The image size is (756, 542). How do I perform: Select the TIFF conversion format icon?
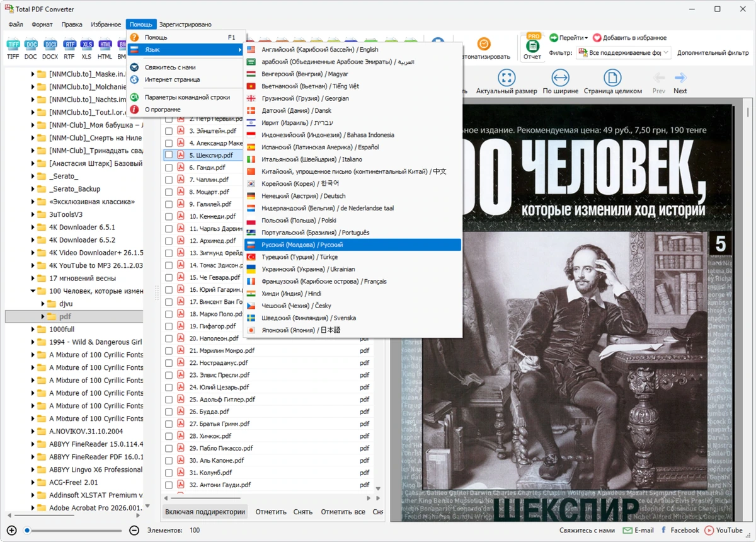(x=13, y=45)
